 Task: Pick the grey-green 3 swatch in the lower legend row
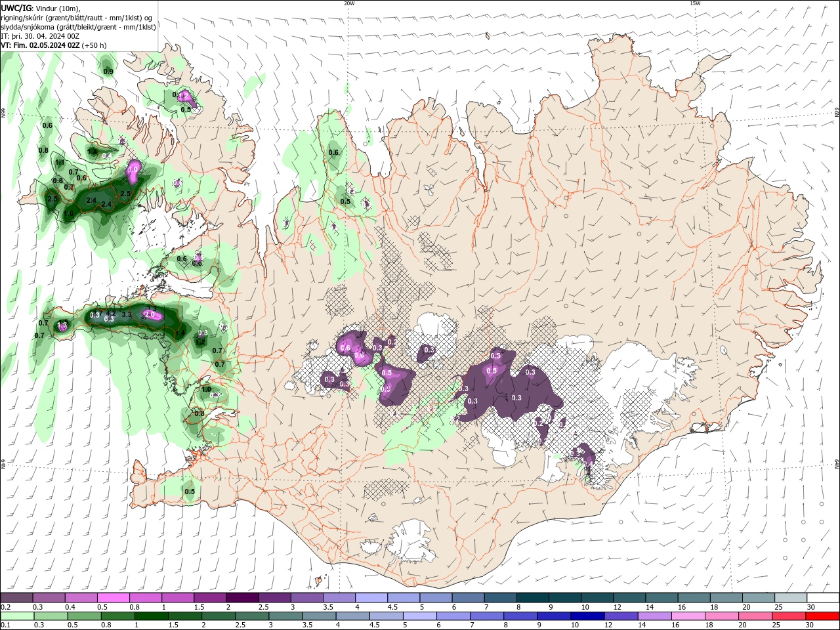point(285,616)
